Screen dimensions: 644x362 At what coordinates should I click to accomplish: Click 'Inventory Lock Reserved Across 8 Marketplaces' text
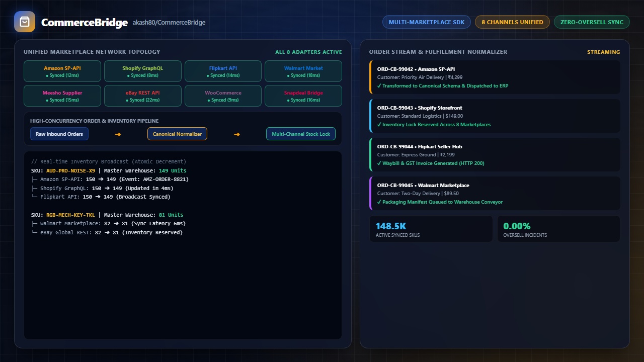point(434,125)
